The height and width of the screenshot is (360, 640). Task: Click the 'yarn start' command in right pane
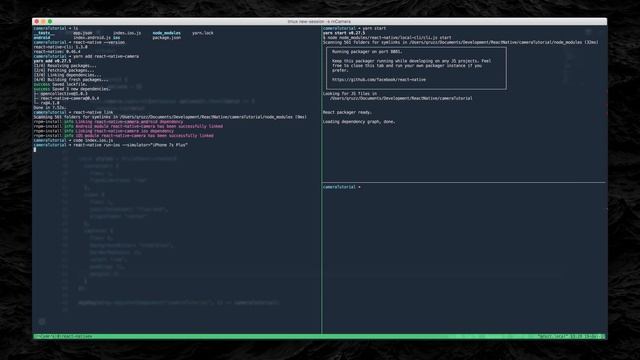354,28
